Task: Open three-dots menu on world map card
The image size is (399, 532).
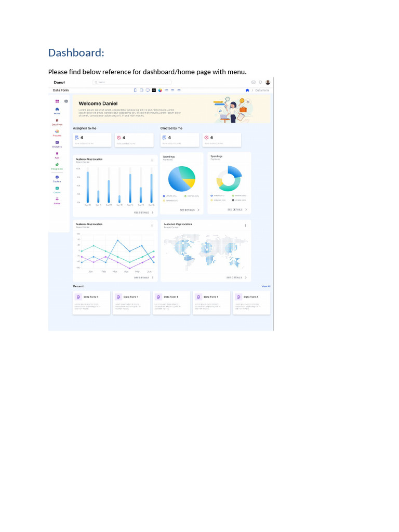Action: point(246,225)
